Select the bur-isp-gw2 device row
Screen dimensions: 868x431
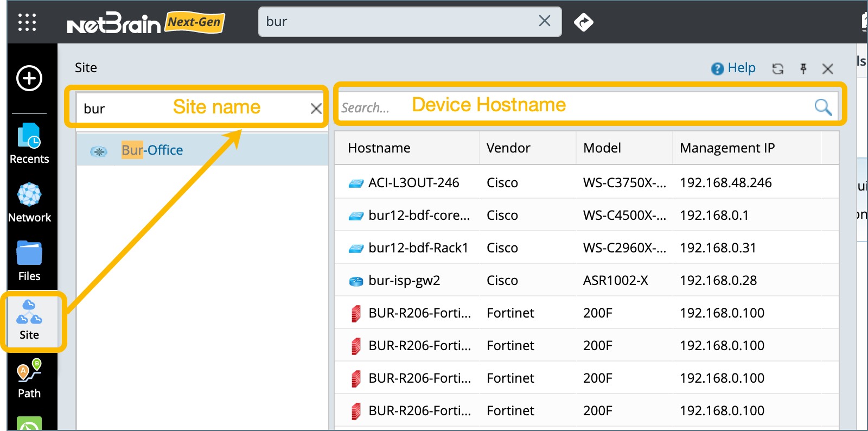[x=404, y=281]
